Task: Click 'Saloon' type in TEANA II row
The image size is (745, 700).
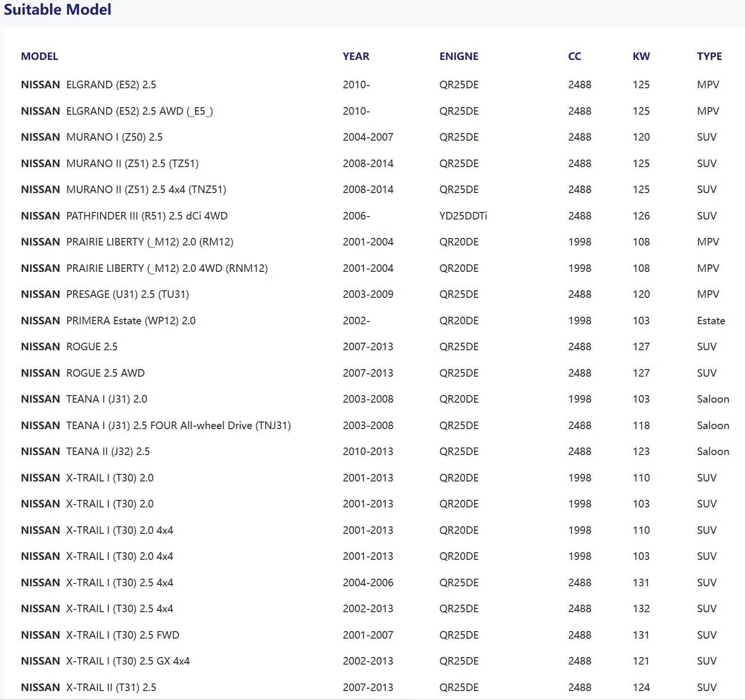Action: click(x=713, y=452)
